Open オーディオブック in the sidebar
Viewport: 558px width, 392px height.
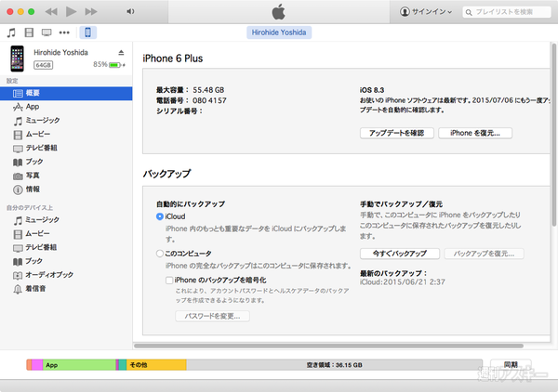66,275
